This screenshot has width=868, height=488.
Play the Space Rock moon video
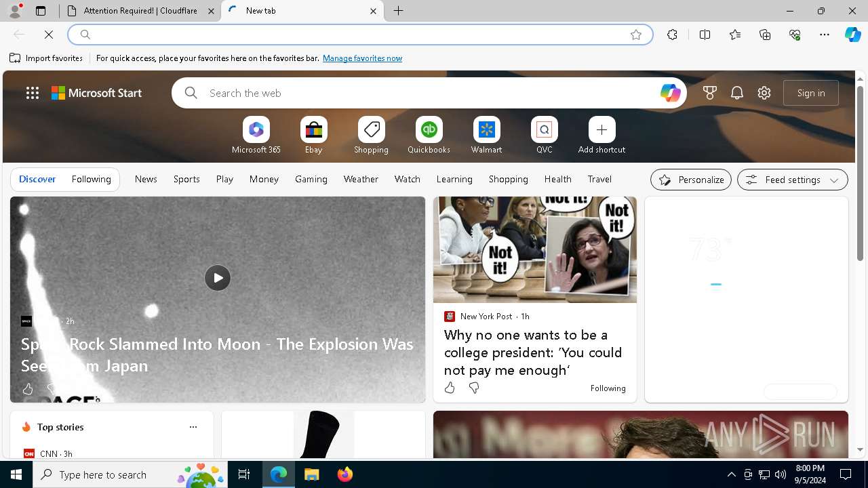(218, 278)
